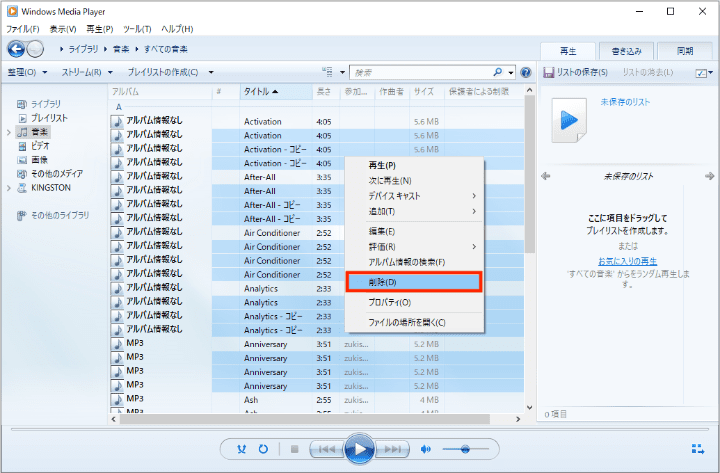Choose ファイルの場所を開く(C) in context menu
720x473 pixels.
(x=414, y=322)
